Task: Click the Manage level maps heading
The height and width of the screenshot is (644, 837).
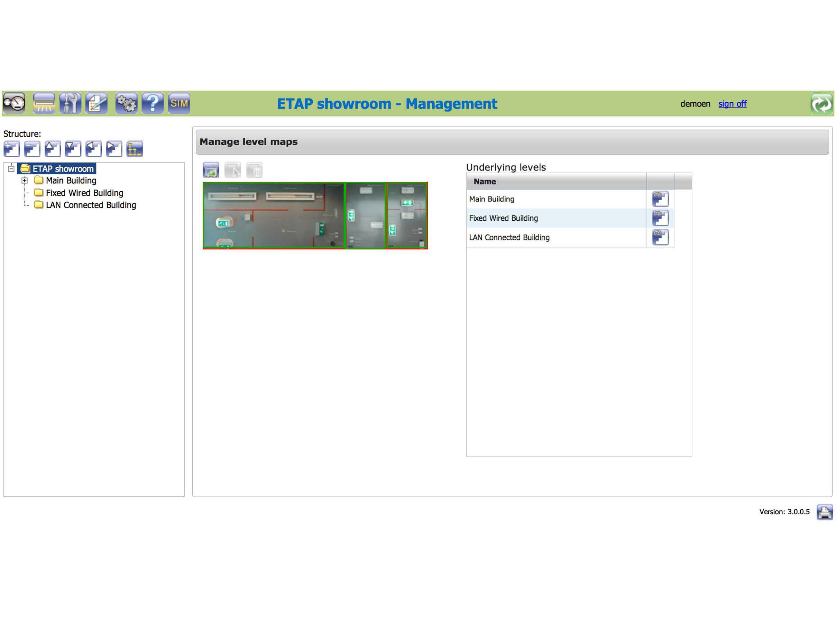Action: click(x=248, y=142)
